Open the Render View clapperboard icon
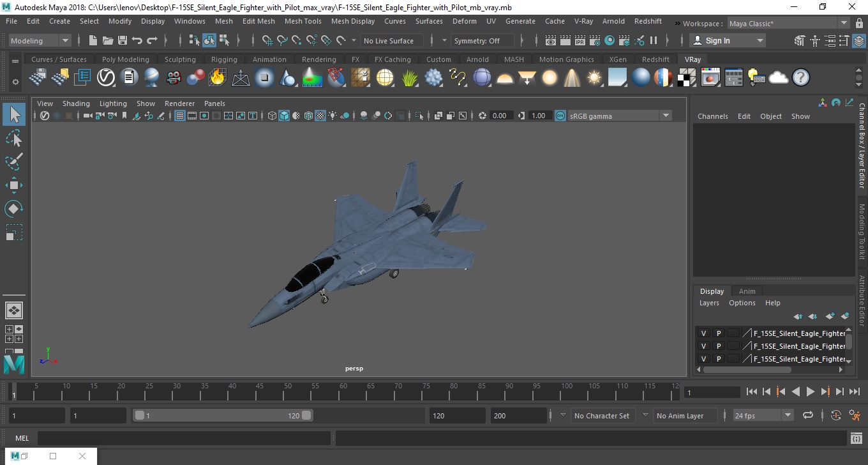This screenshot has width=868, height=465. pos(551,40)
